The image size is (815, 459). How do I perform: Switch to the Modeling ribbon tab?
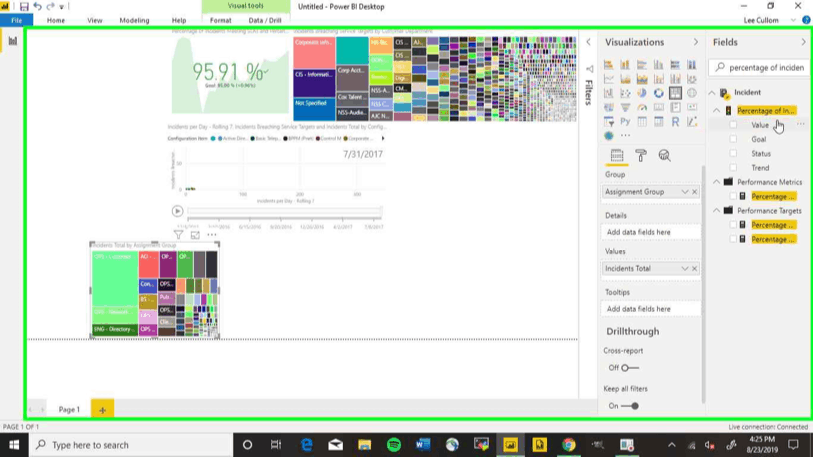tap(134, 20)
